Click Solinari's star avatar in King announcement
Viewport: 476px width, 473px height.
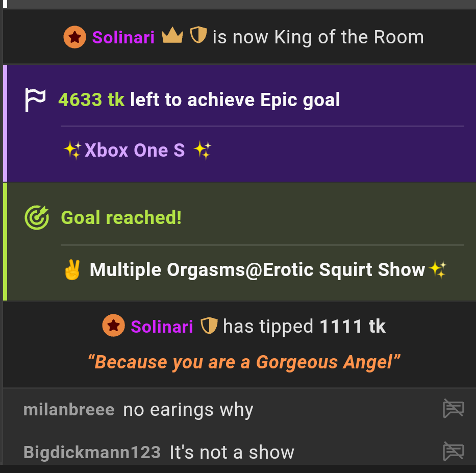[x=74, y=37]
